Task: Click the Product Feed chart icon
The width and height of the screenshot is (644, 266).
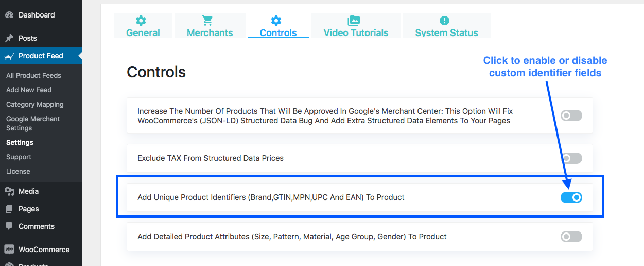Action: 9,56
